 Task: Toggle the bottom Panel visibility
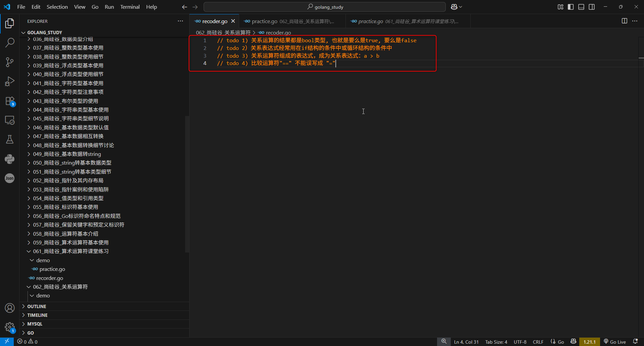[x=581, y=7]
